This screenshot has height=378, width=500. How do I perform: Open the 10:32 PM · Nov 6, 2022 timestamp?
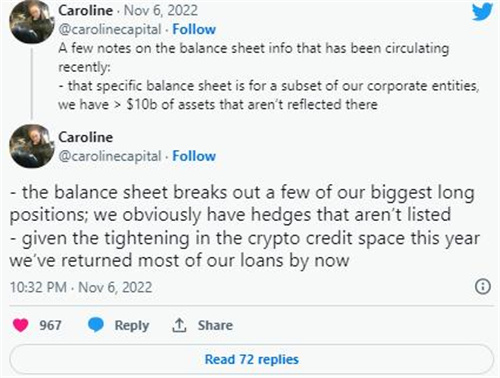pos(81,287)
